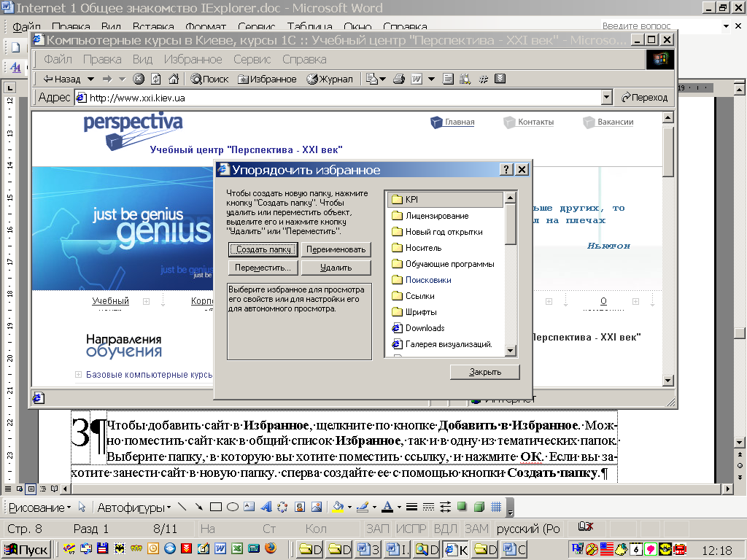The image size is (747, 560).
Task: Insert Clip Art from Drawing toolbar
Action: pyautogui.click(x=300, y=507)
